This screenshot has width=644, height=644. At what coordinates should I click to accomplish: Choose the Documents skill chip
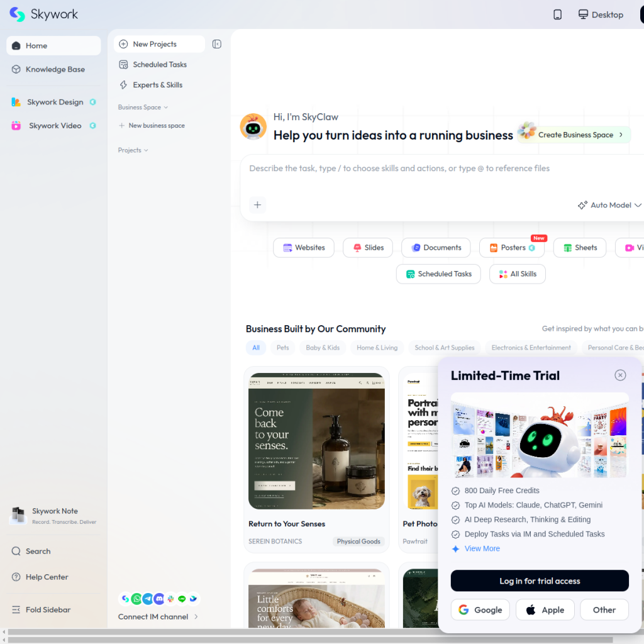coord(436,248)
